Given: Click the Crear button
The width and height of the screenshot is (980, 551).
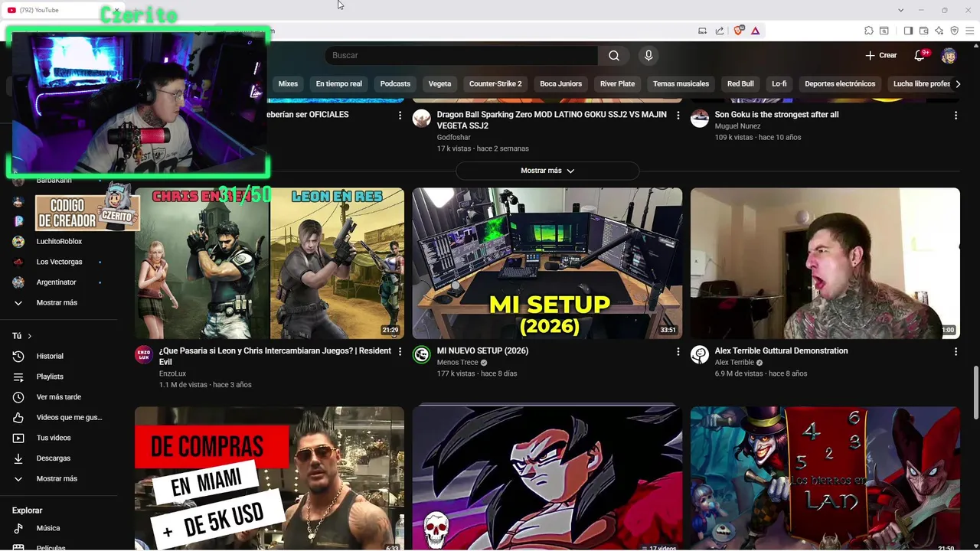Looking at the screenshot, I should (880, 55).
